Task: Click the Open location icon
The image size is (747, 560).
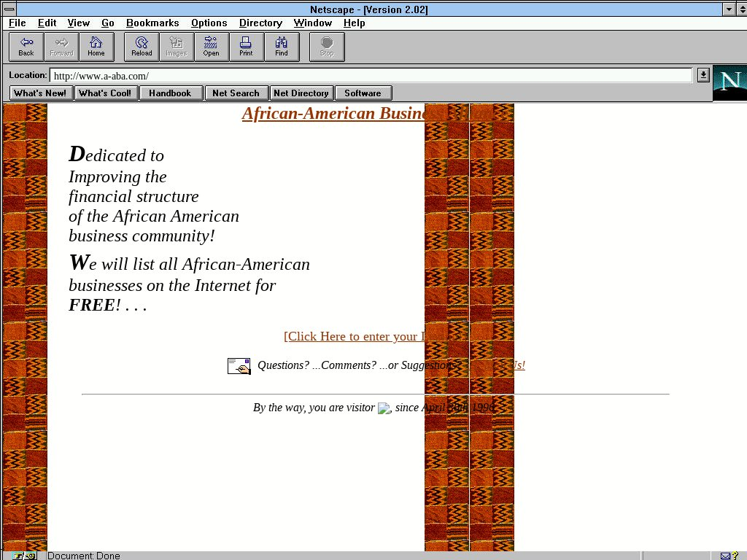Action: [x=211, y=47]
